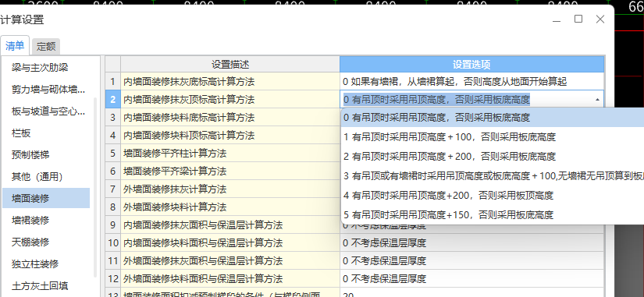
Task: Select 其他（通用） category
Action: (x=46, y=177)
